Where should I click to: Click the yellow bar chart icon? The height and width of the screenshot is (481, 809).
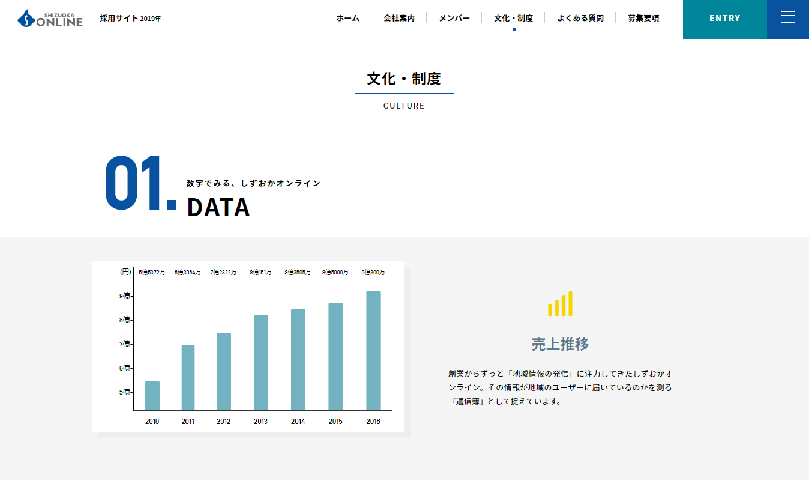(560, 304)
